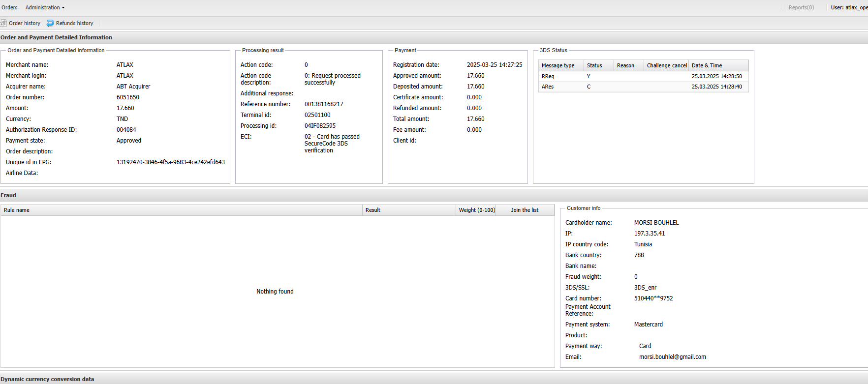Click the Fraud section header

click(8, 195)
